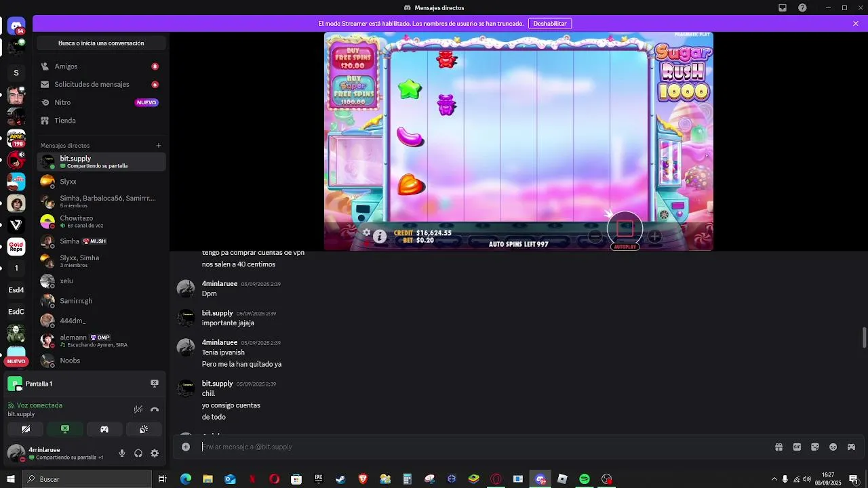Viewport: 868px width, 488px height.
Task: Open the Slyxx direct message
Action: pyautogui.click(x=101, y=182)
